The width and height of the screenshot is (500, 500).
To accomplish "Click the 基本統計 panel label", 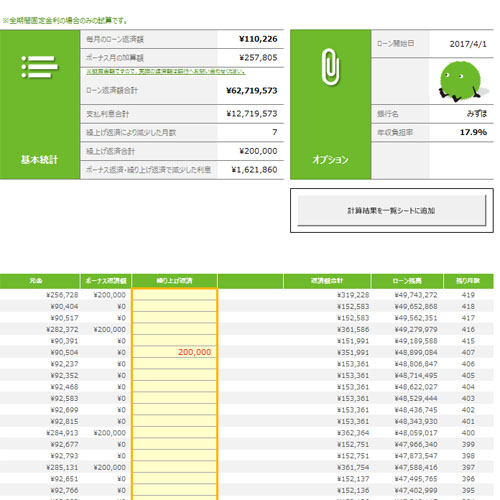I will [x=39, y=160].
